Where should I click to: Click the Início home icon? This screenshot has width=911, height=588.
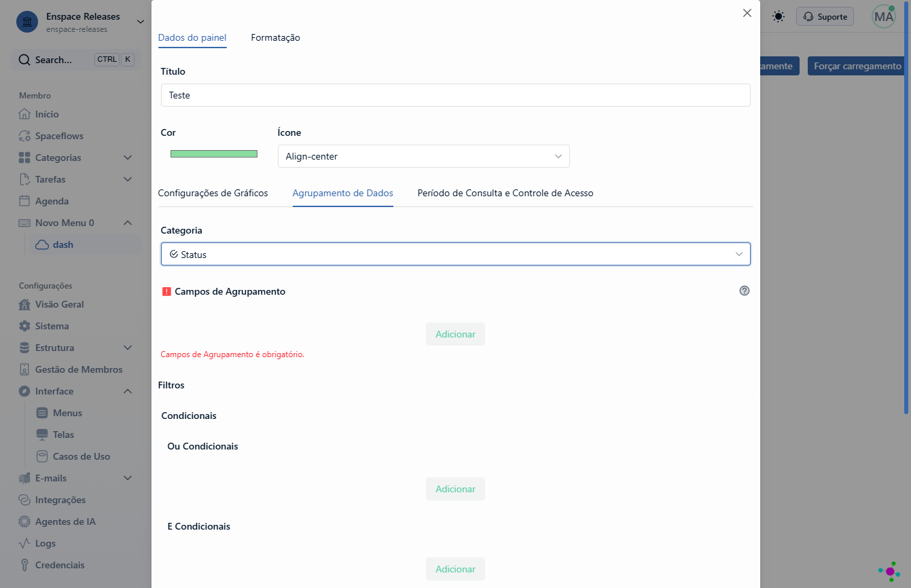[x=24, y=114]
